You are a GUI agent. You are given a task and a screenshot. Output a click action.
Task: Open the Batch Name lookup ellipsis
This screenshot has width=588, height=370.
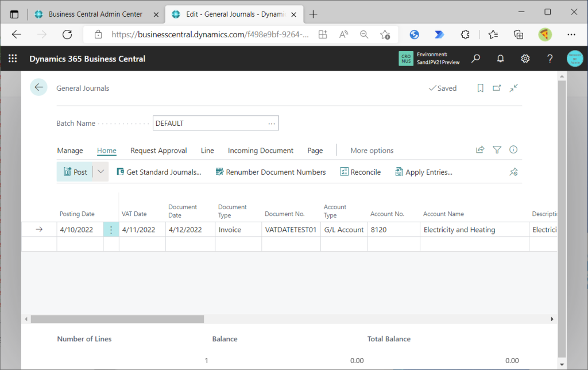[x=272, y=123]
